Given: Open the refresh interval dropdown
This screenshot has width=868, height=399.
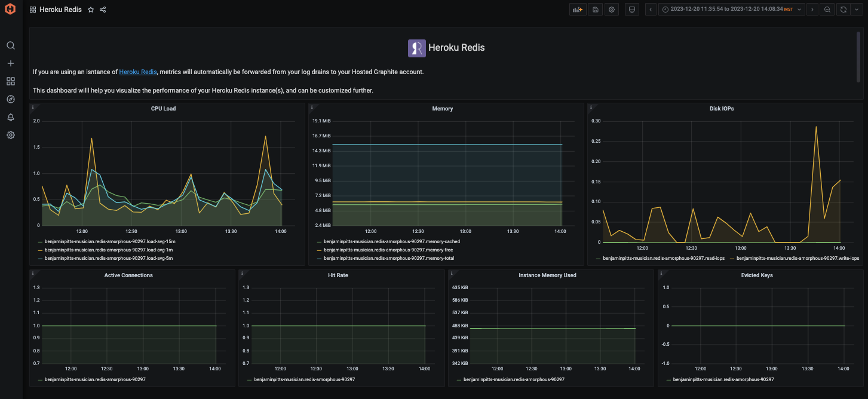Looking at the screenshot, I should 855,9.
